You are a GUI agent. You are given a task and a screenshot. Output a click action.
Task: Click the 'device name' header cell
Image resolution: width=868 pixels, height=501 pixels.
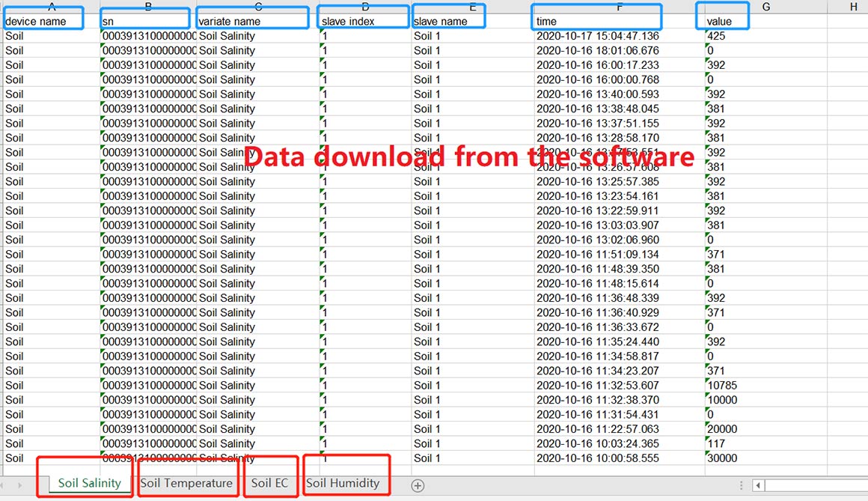point(51,22)
